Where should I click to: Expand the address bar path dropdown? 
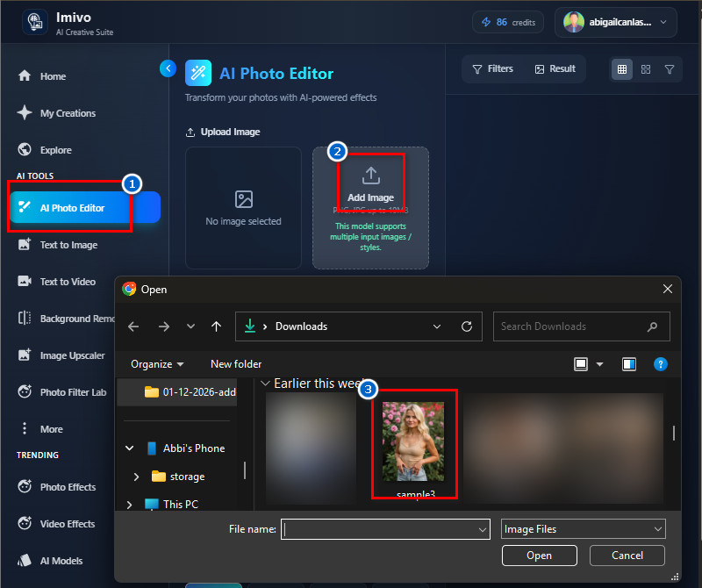[x=437, y=326]
